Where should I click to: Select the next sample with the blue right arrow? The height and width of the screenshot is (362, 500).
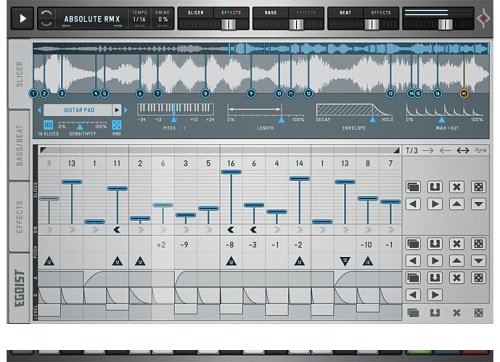(126, 110)
